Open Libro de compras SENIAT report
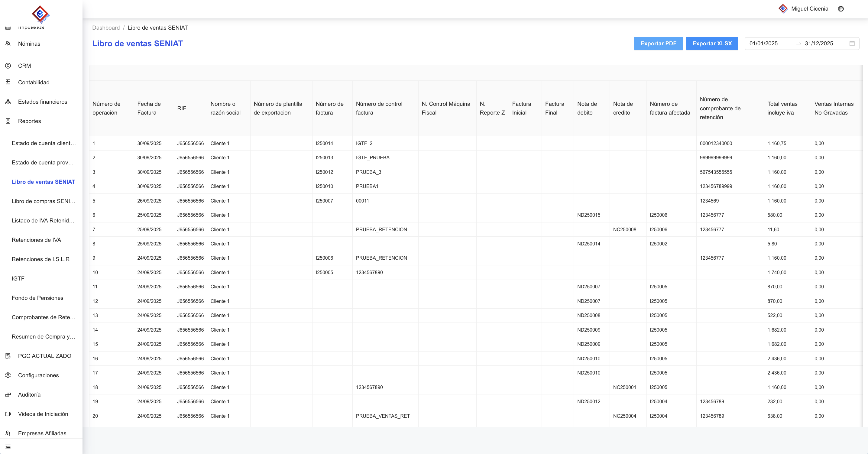 point(44,201)
